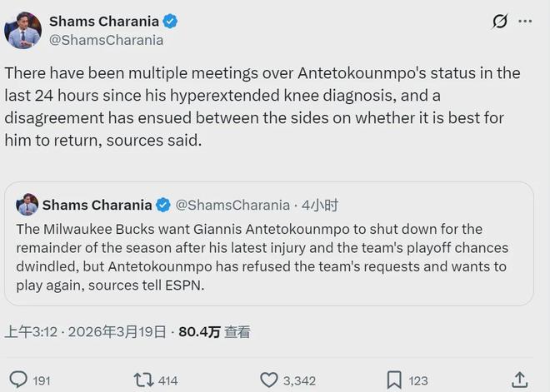550x392 pixels.
Task: Like the post with the heart icon
Action: [x=268, y=380]
